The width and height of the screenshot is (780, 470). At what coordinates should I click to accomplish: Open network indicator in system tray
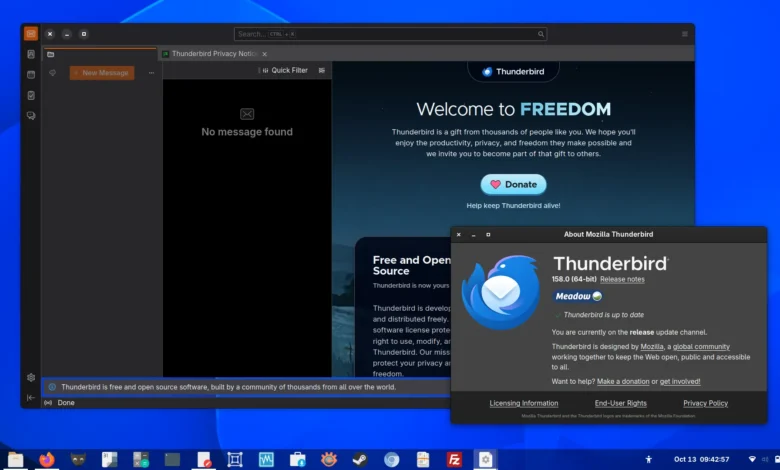pos(752,459)
